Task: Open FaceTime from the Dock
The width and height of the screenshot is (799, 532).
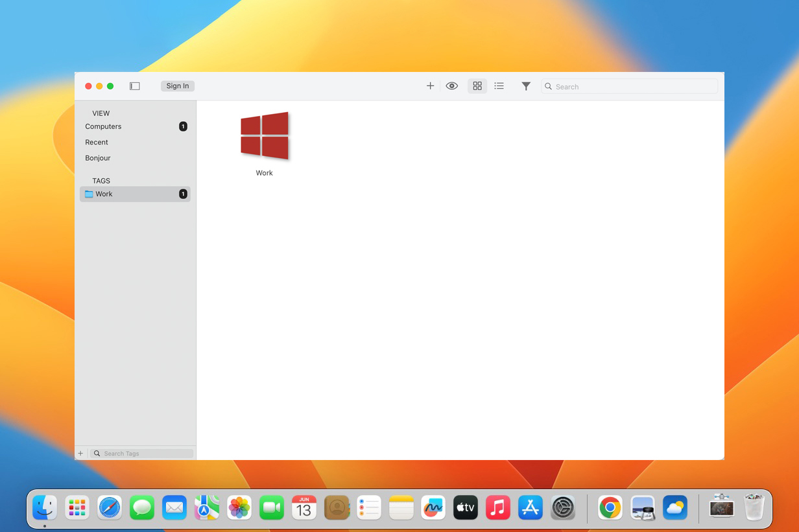Action: [x=272, y=507]
